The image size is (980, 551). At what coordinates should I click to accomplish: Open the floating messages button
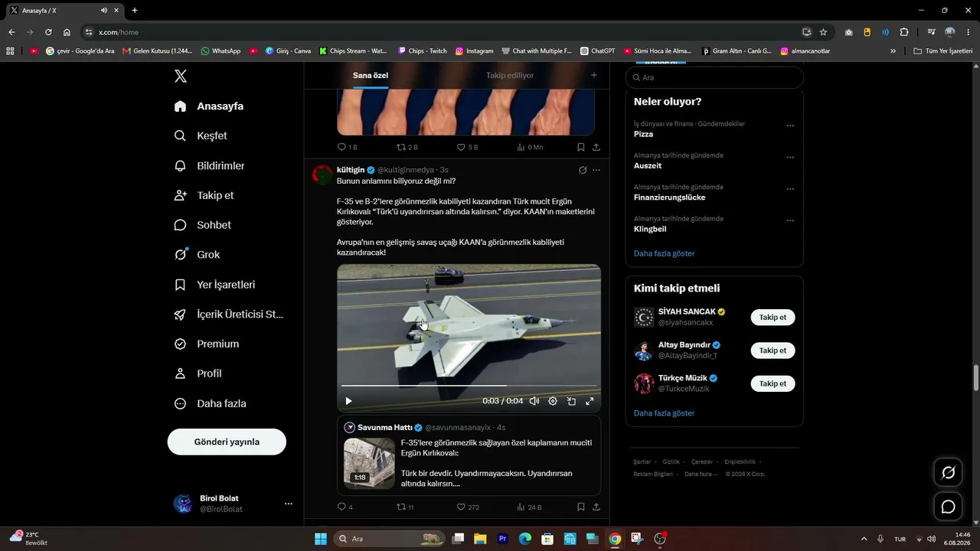coord(948,507)
